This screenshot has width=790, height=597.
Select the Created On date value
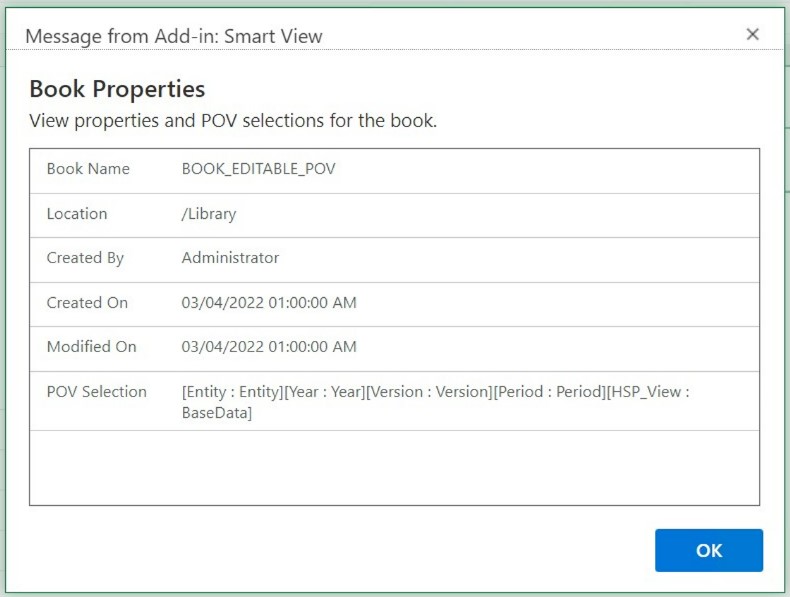[x=269, y=303]
